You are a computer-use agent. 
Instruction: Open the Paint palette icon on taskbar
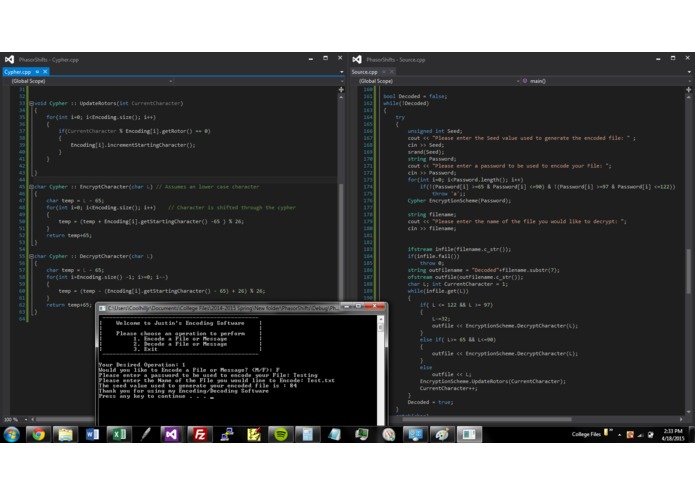[x=442, y=435]
